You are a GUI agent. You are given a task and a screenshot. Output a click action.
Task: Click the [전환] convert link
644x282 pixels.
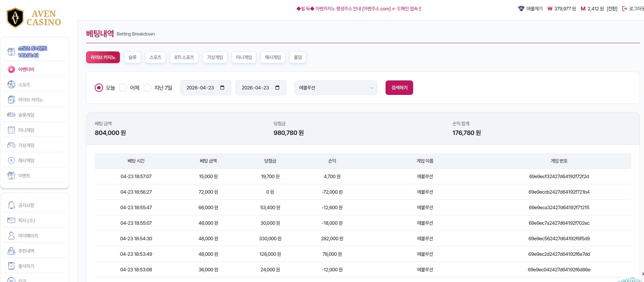coord(612,9)
